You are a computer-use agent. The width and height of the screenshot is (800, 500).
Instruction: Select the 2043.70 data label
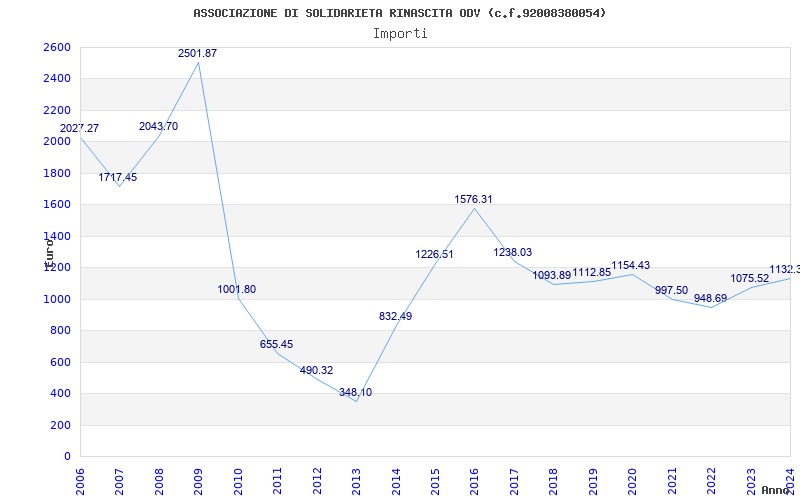(159, 127)
